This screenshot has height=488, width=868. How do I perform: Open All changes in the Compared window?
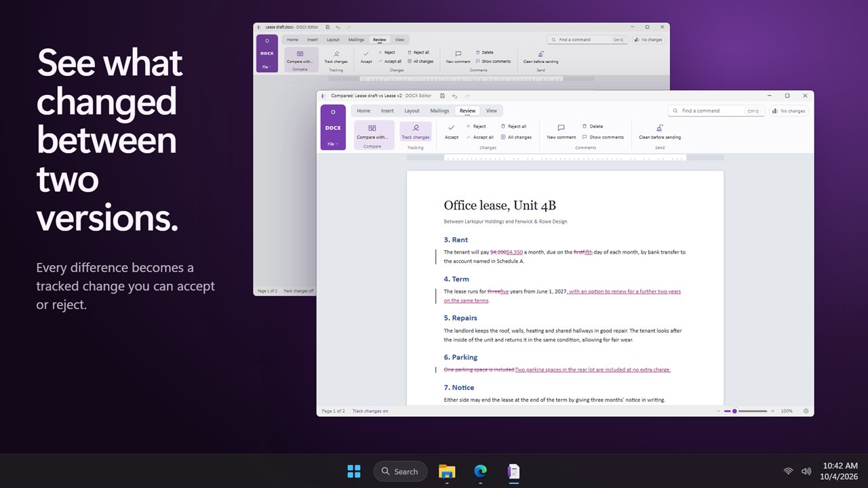pos(516,137)
